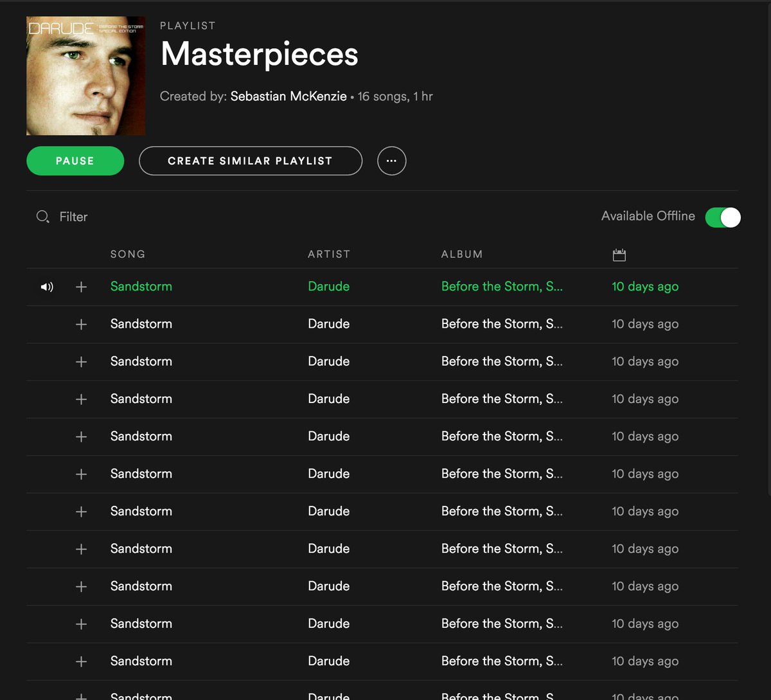Turn off the Available Offline switch

[723, 217]
